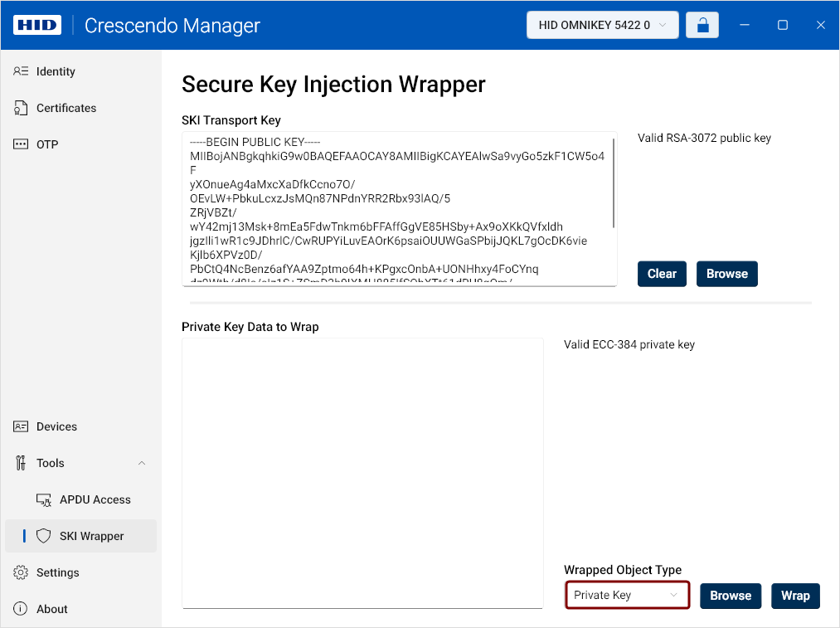Browse for private key data file
The image size is (840, 628).
(x=731, y=596)
